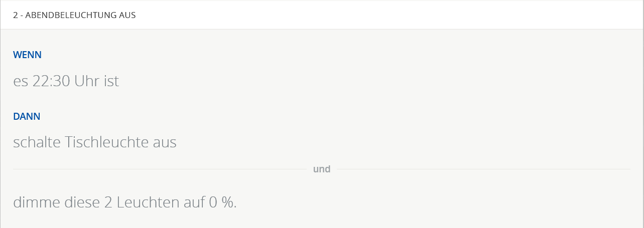The width and height of the screenshot is (644, 228).
Task: Select the Tischleuchte device name
Action: (107, 142)
